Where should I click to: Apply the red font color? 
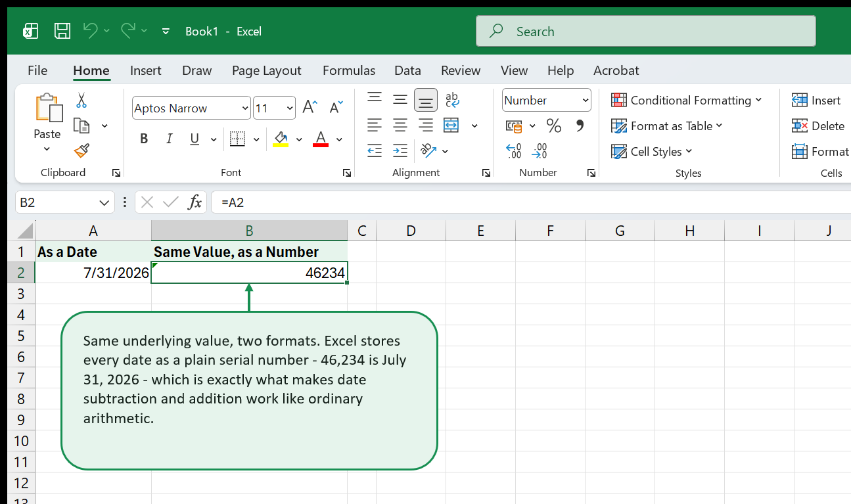(321, 139)
